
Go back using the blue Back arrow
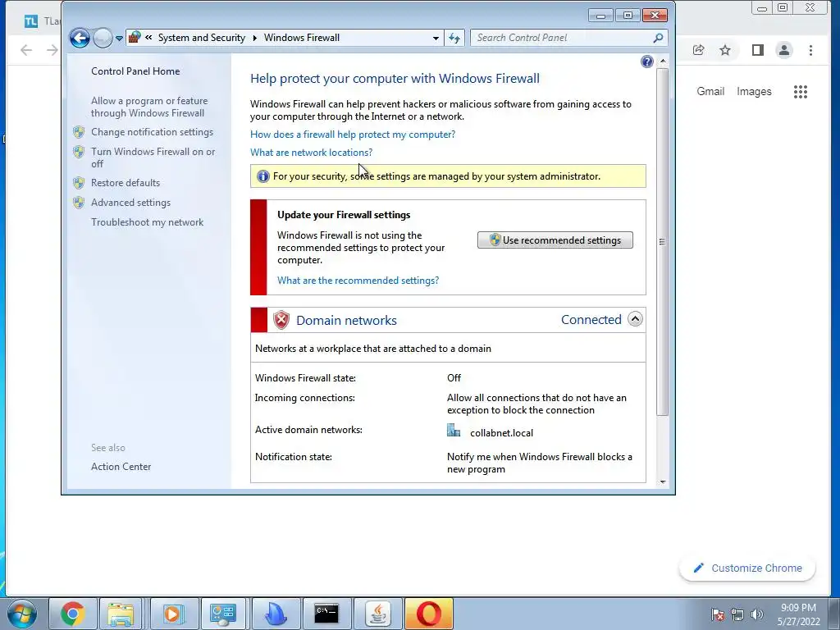pos(80,38)
